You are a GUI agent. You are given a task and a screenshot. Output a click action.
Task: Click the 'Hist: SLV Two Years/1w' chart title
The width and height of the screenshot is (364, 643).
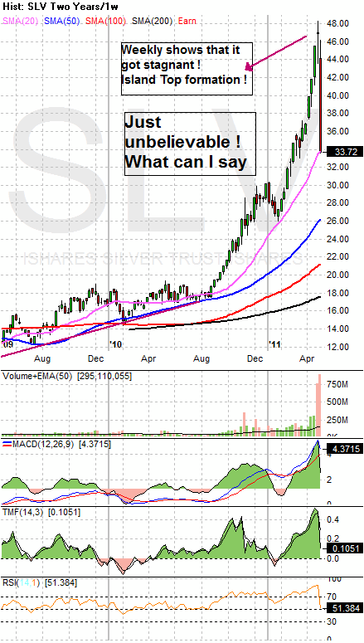(61, 7)
